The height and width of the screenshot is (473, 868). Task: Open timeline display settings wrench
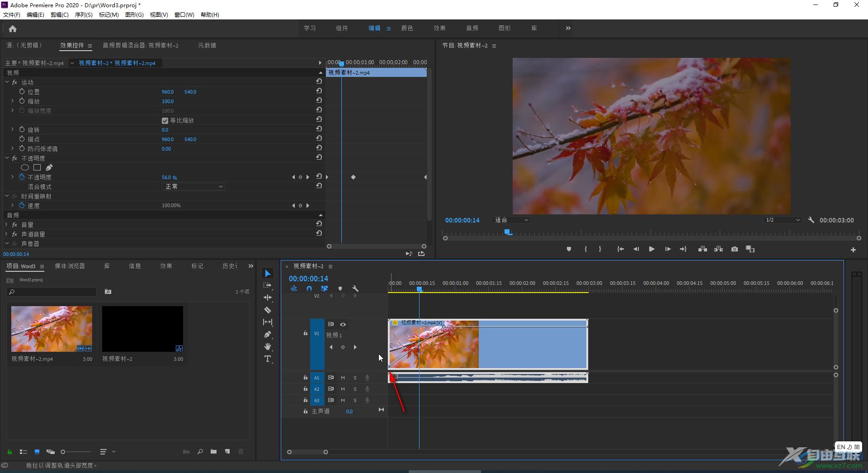coord(355,289)
